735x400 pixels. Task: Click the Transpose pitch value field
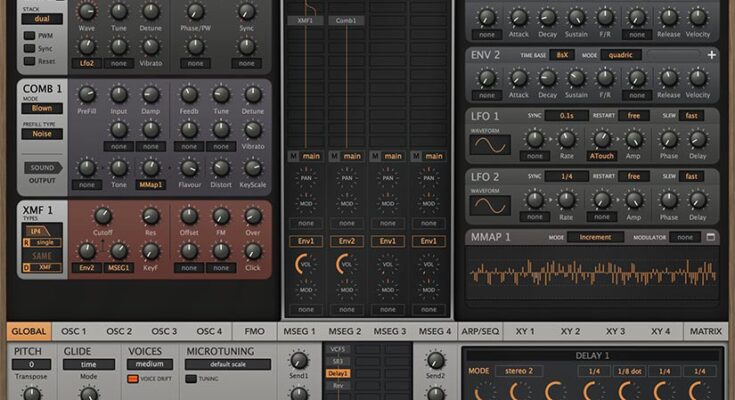pyautogui.click(x=31, y=365)
